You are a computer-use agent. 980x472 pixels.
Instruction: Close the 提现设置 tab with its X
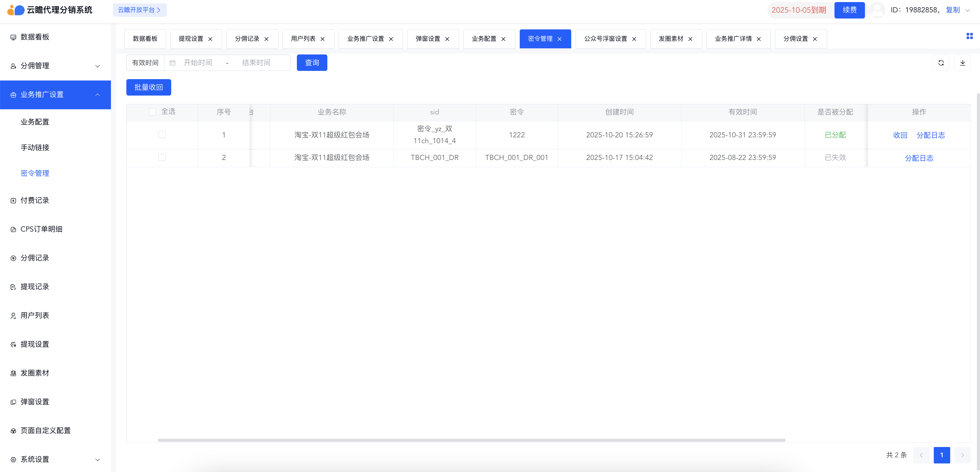(210, 39)
